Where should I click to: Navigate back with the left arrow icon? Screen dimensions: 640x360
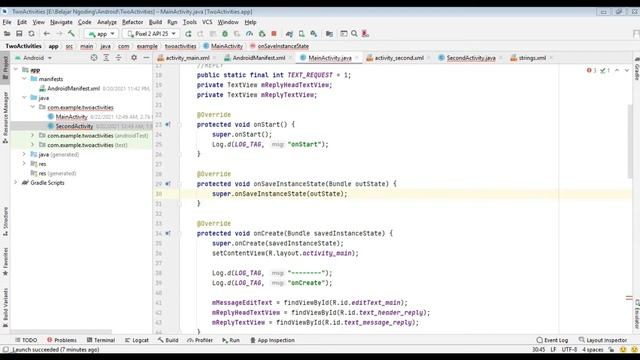coord(47,34)
